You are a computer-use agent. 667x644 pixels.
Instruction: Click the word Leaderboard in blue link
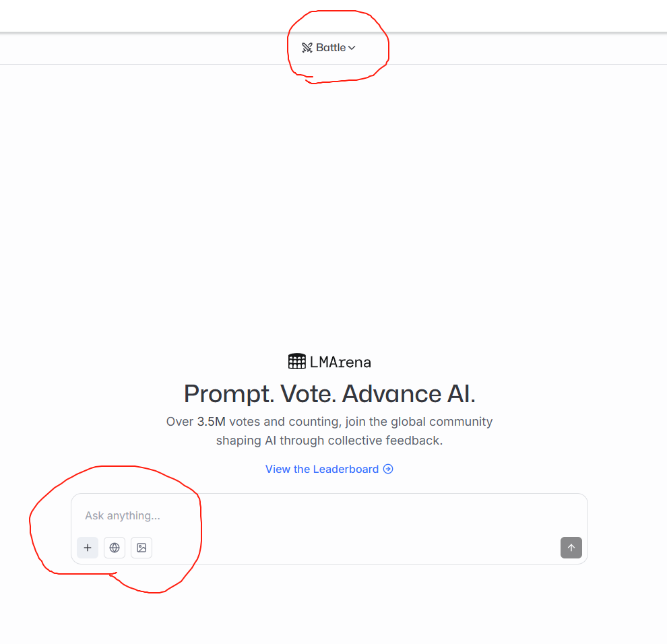(346, 469)
